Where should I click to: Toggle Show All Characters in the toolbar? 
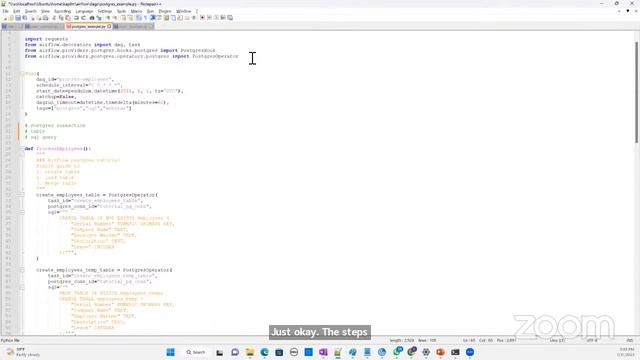pos(145,18)
